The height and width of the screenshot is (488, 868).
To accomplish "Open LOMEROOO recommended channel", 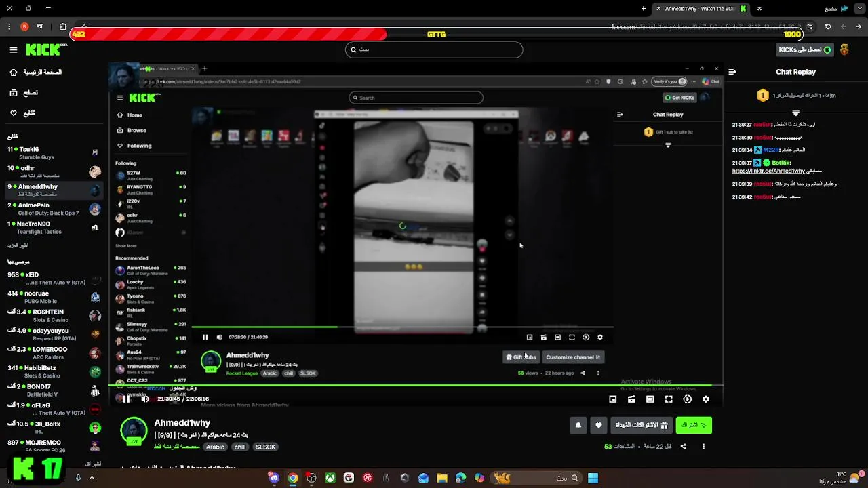I will (53, 352).
